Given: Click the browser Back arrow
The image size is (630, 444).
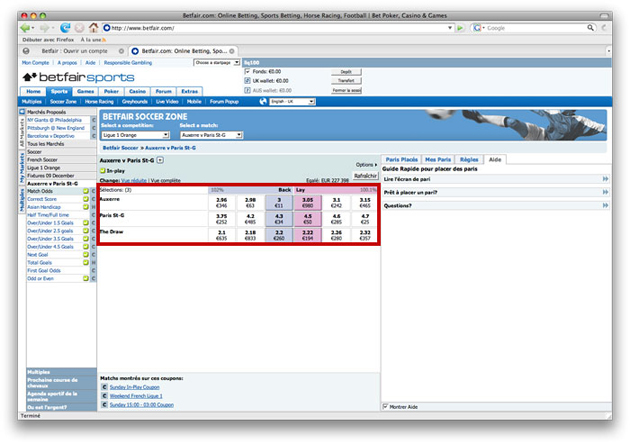Looking at the screenshot, I should [x=25, y=28].
